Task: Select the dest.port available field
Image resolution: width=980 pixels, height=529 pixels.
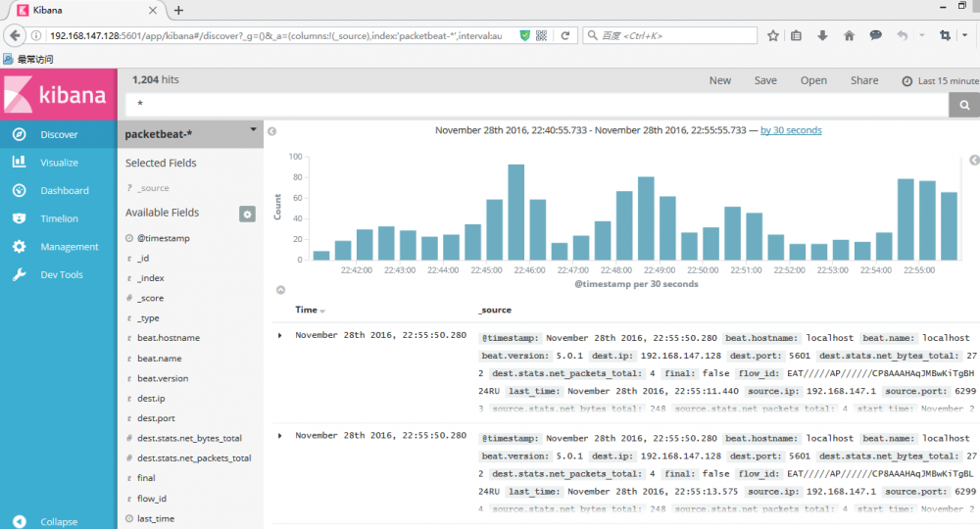Action: point(156,418)
